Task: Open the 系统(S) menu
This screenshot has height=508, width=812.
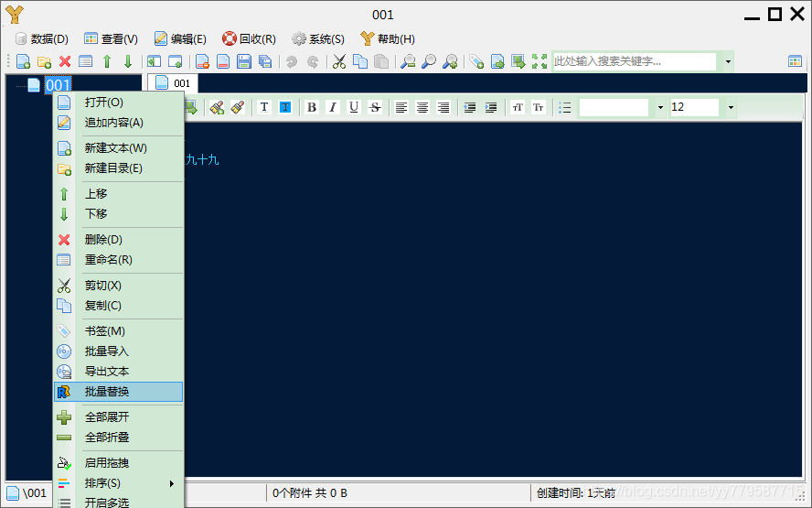Action: point(318,38)
